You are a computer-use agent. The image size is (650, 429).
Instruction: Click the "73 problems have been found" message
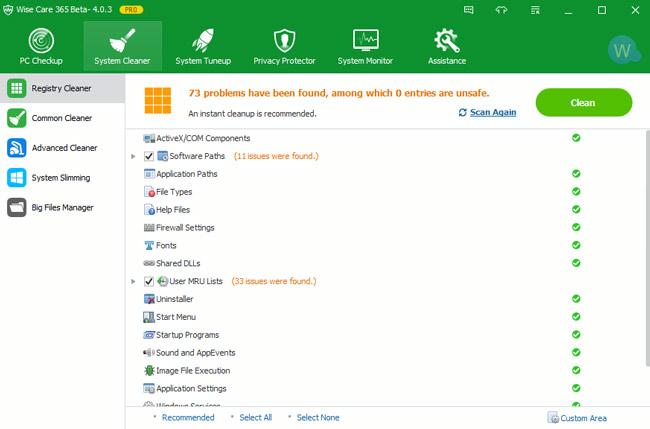[x=339, y=93]
